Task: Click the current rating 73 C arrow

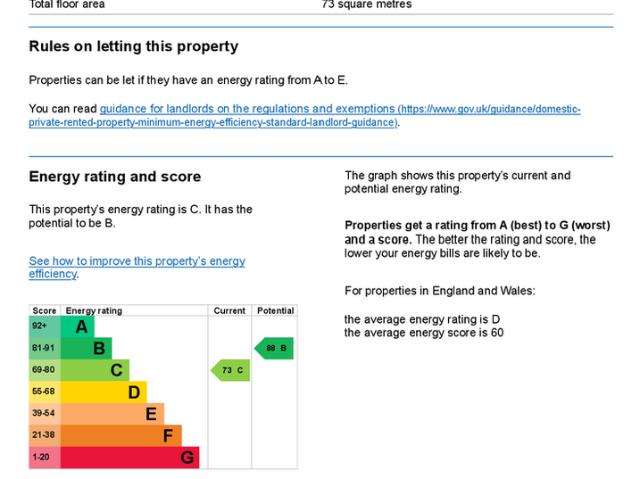Action: point(231,371)
